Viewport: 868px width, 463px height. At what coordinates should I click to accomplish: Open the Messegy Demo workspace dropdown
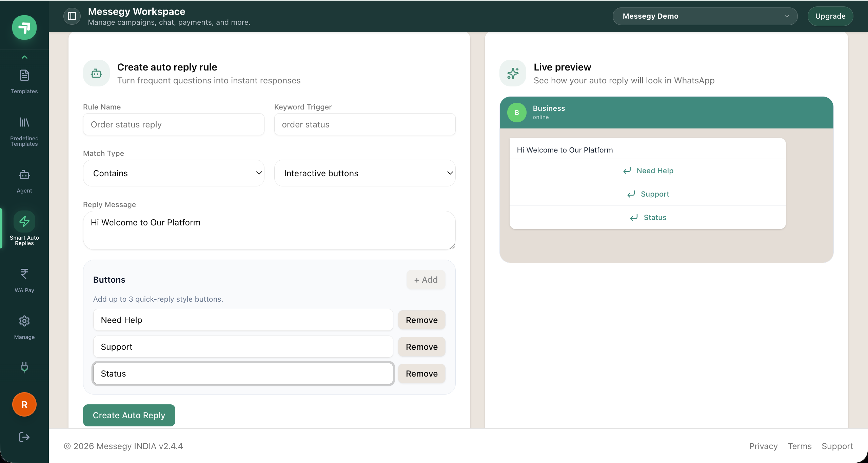(705, 16)
